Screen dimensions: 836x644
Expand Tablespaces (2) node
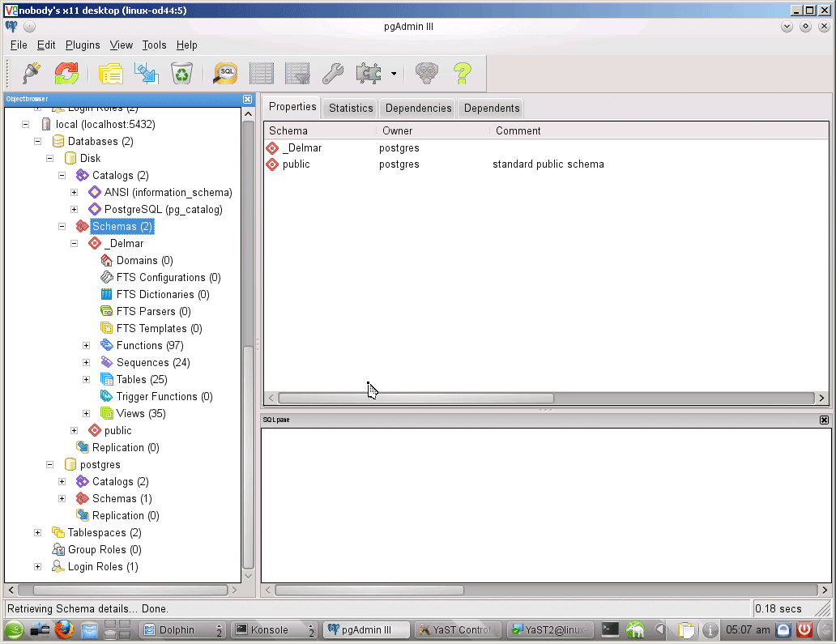point(37,532)
